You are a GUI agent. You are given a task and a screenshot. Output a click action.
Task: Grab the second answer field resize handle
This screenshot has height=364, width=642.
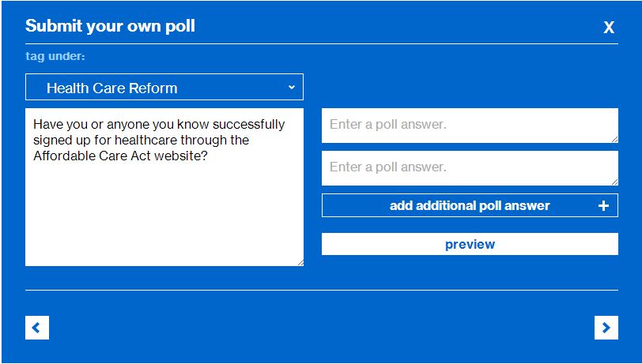(614, 182)
